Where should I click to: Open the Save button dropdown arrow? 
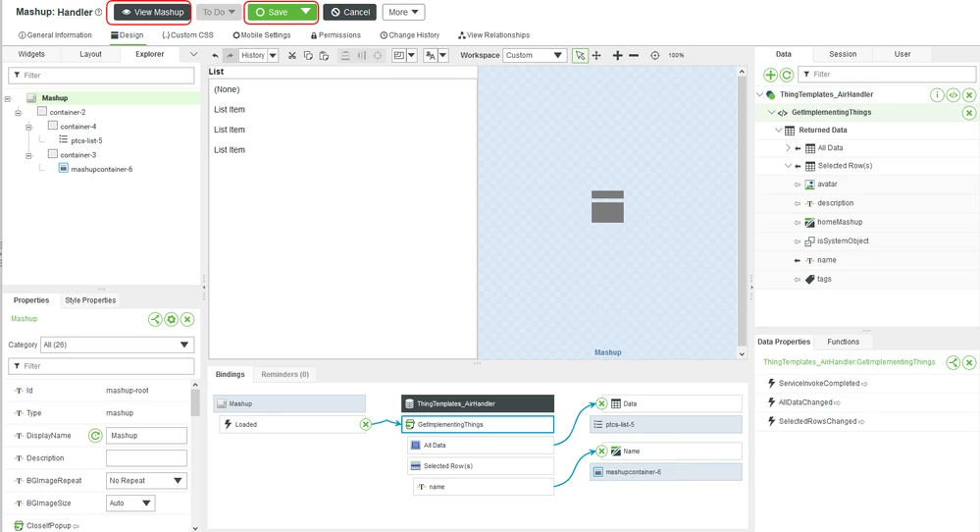pos(306,12)
